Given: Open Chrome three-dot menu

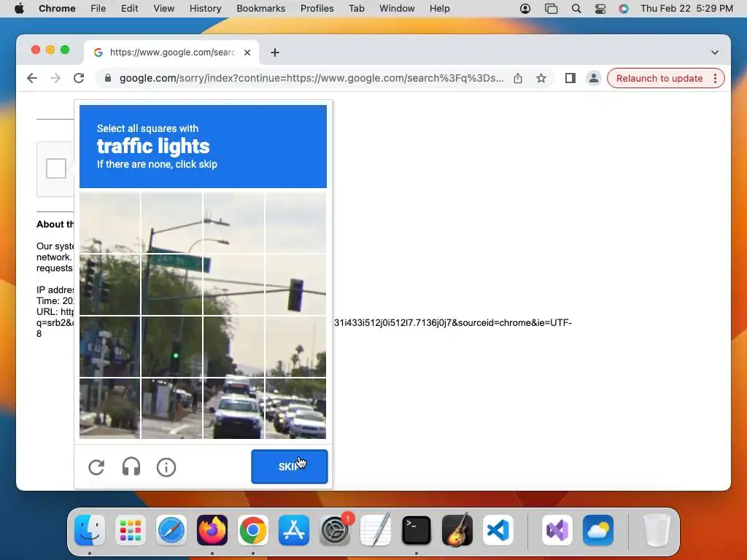Looking at the screenshot, I should (x=715, y=78).
